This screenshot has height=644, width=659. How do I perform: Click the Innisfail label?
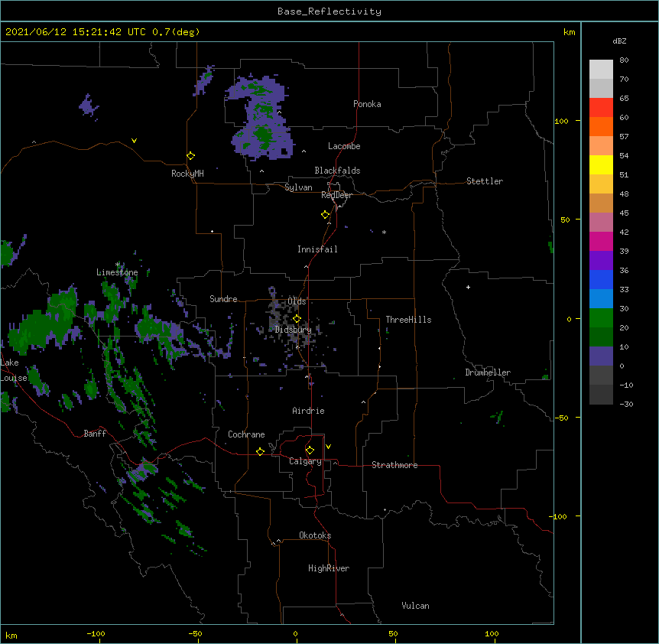tap(317, 249)
